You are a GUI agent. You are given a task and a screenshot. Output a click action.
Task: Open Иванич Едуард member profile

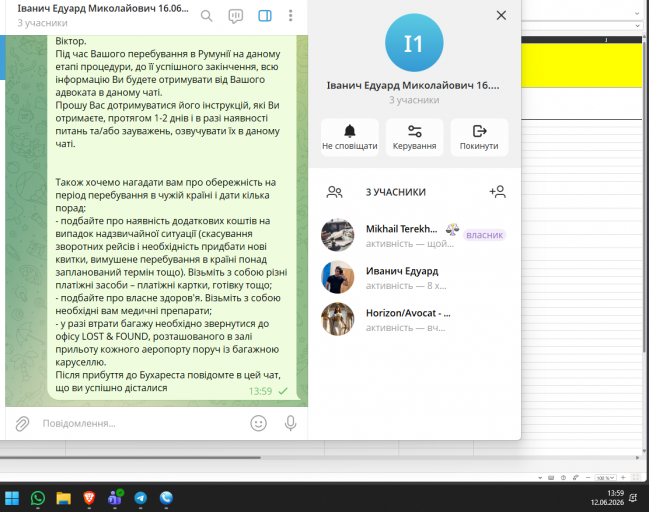click(414, 277)
